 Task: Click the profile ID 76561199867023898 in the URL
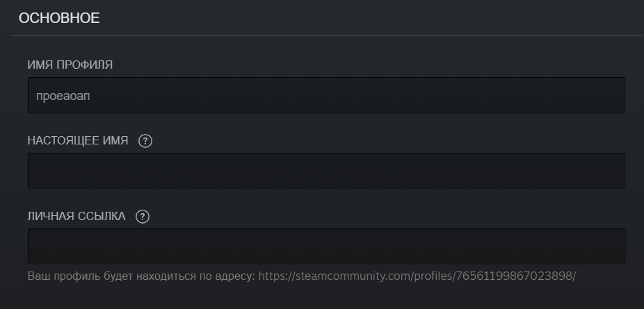[x=515, y=276]
